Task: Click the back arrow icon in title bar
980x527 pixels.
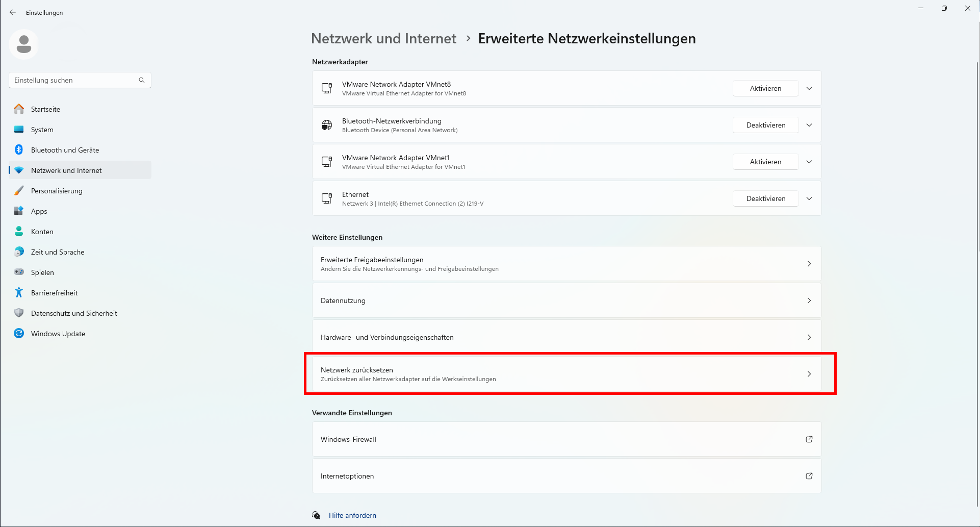Action: click(x=13, y=12)
